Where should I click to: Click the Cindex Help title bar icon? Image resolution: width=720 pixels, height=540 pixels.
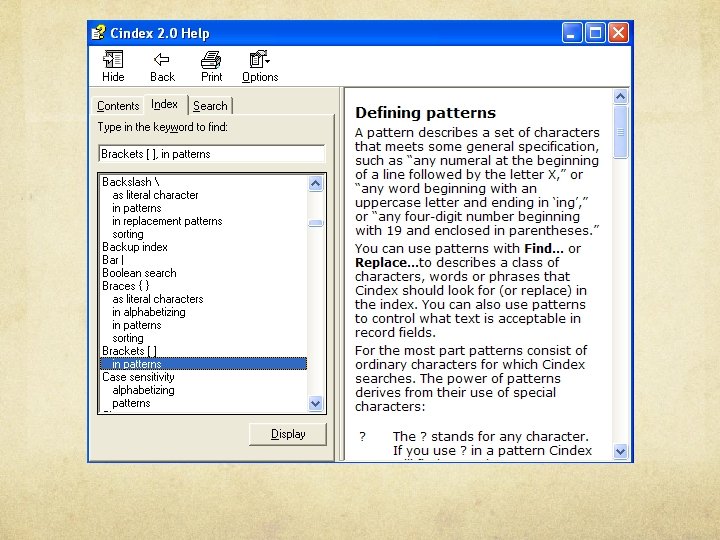(98, 33)
